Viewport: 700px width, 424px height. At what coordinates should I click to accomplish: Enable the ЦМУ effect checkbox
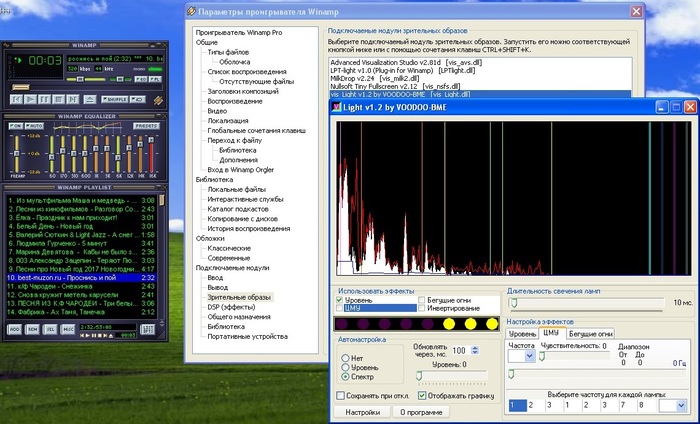pyautogui.click(x=340, y=308)
